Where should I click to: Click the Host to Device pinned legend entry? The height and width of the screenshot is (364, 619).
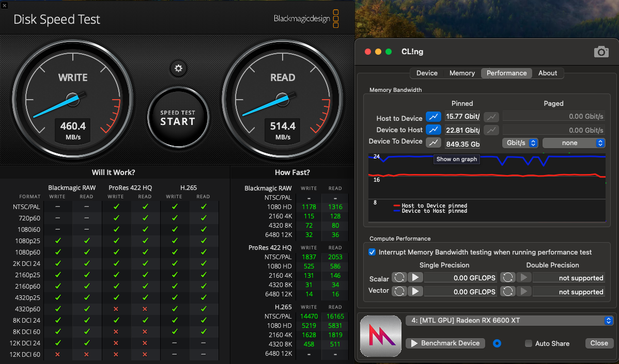(x=430, y=205)
